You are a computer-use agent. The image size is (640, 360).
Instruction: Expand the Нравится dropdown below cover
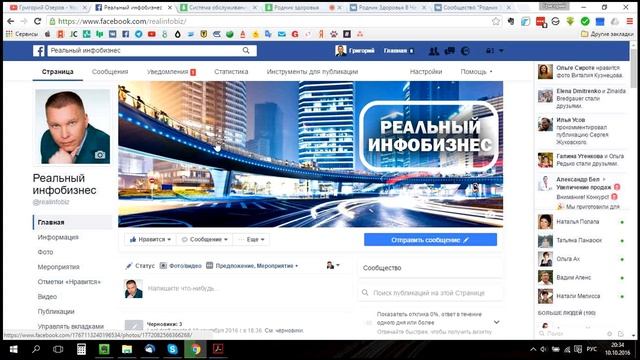click(150, 240)
